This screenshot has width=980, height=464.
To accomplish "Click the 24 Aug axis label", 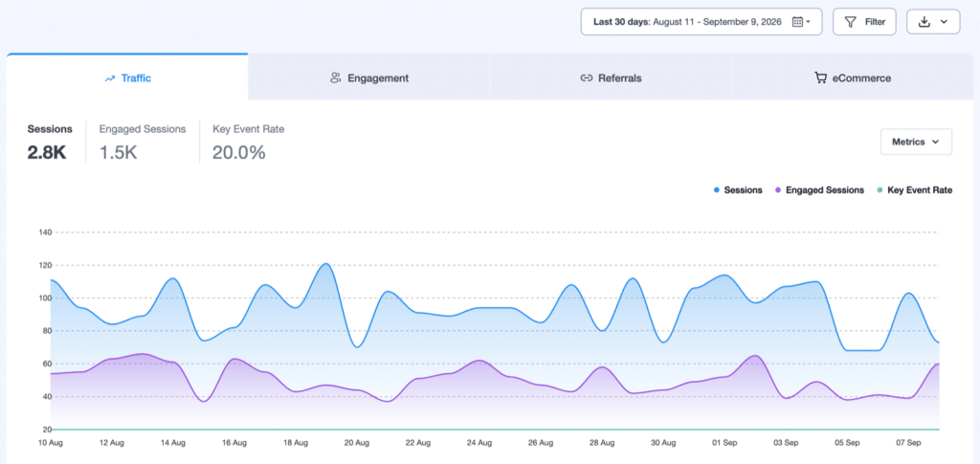I will point(479,442).
